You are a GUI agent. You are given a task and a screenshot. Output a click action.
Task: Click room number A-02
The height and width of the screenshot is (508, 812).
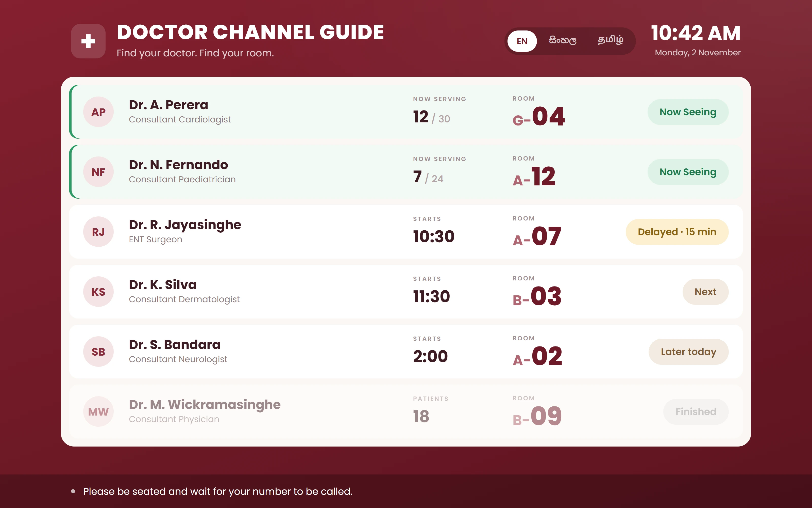coord(537,356)
